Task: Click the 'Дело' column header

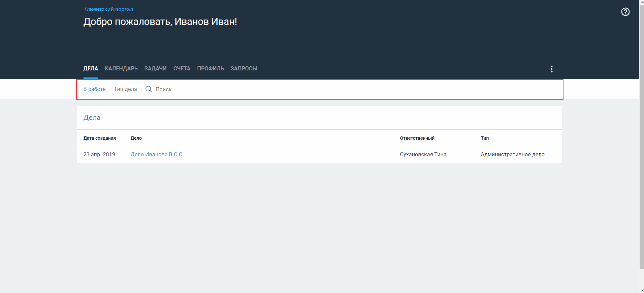Action: coord(136,138)
